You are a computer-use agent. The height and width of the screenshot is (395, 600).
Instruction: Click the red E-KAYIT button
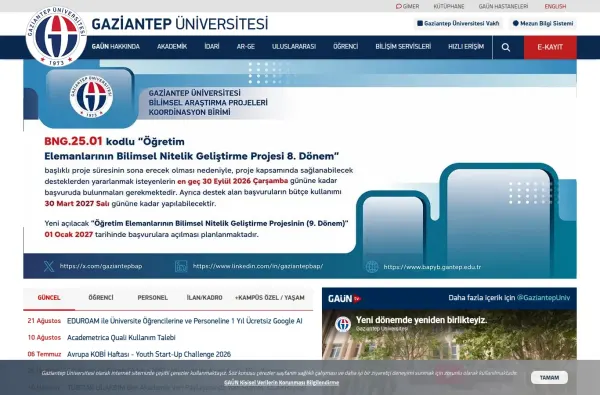550,47
